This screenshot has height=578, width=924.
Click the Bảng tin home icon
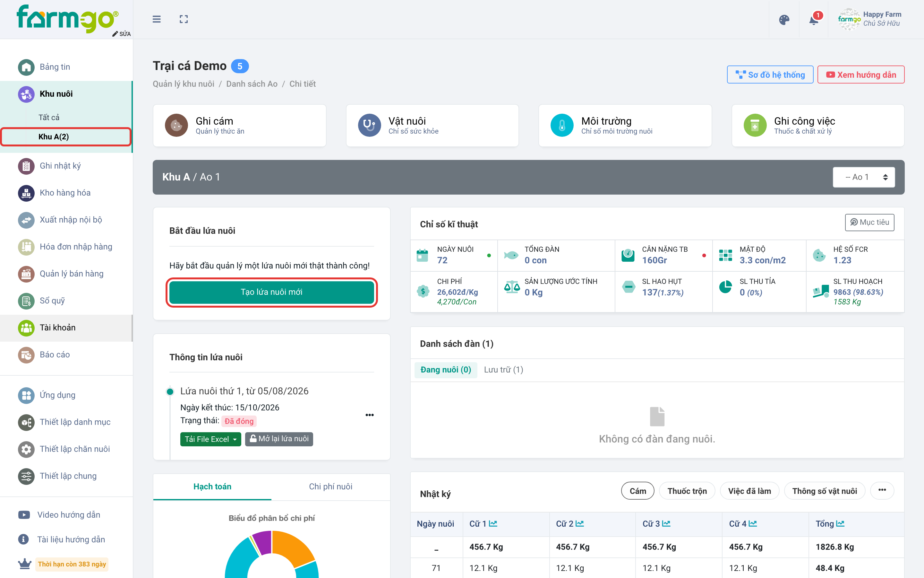26,67
